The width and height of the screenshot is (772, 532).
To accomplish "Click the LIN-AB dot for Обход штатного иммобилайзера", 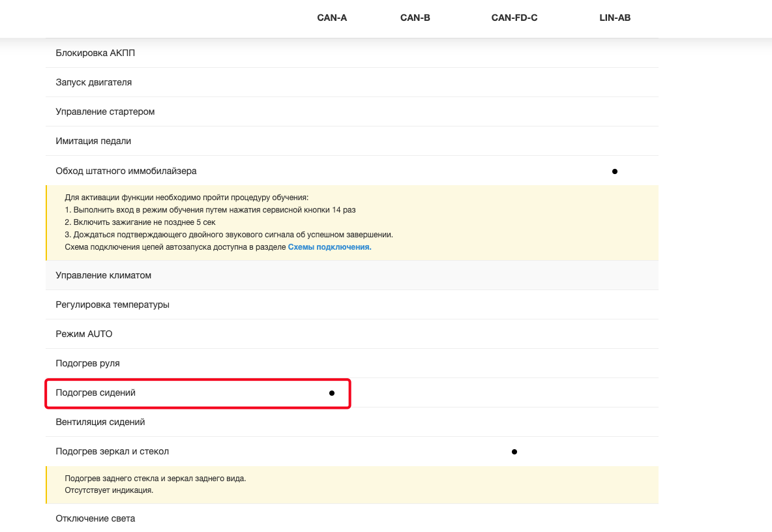I will [x=615, y=171].
